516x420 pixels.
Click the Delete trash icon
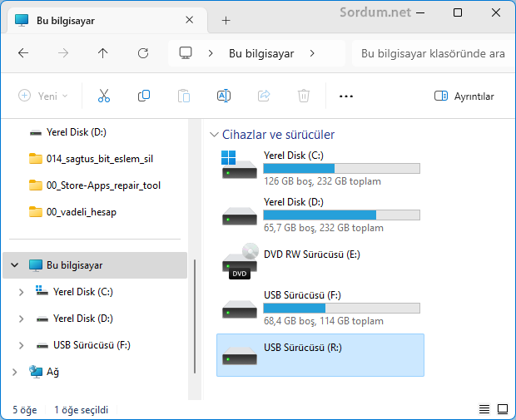point(304,96)
